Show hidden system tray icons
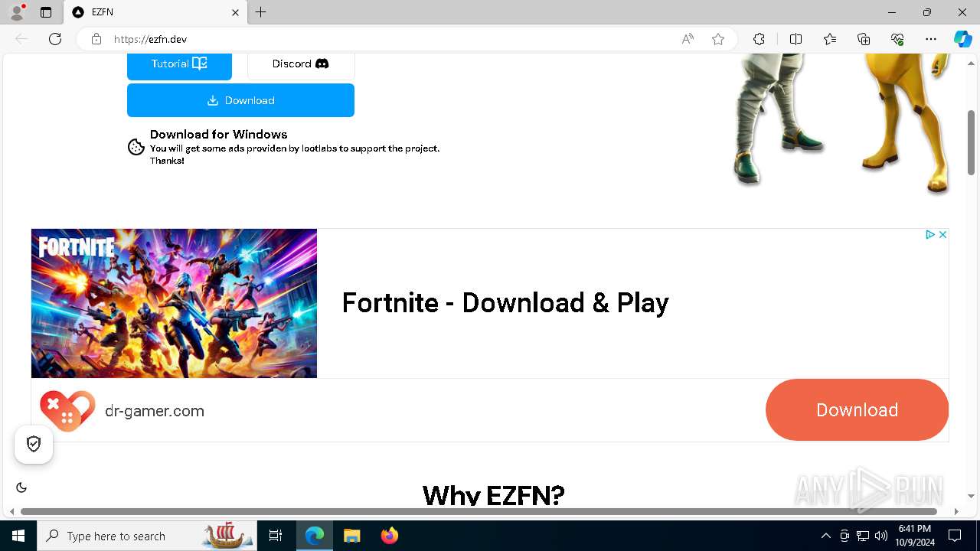 click(x=825, y=536)
